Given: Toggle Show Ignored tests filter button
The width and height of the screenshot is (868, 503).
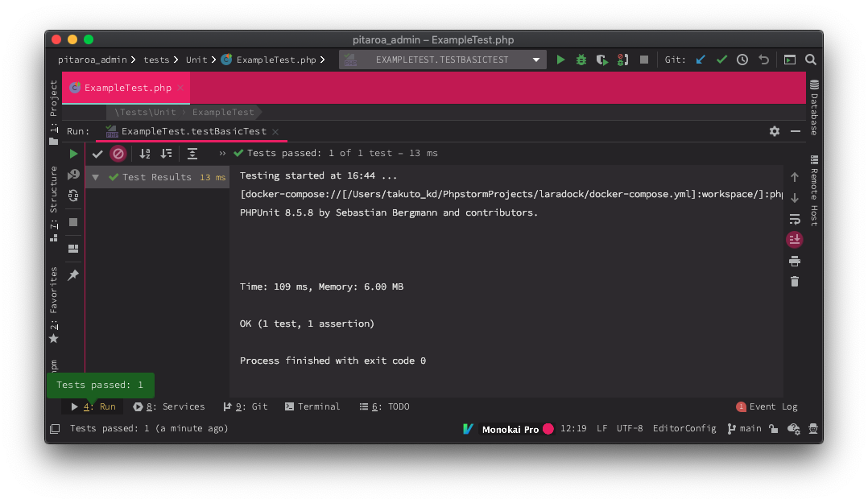Looking at the screenshot, I should click(x=118, y=154).
